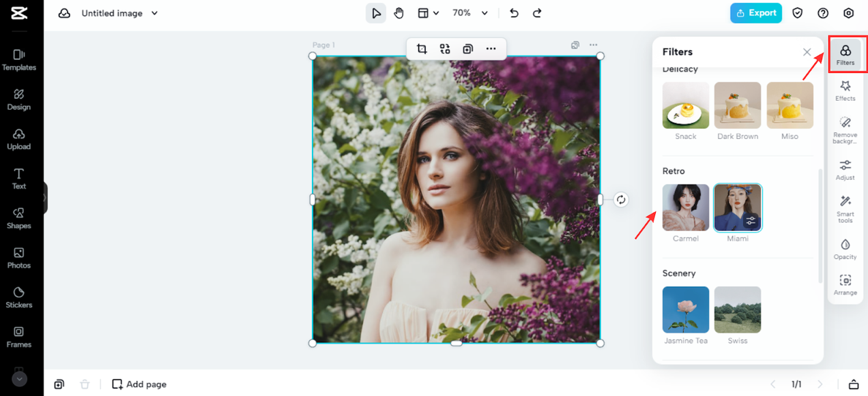Open the Templates panel
The width and height of the screenshot is (868, 396).
19,60
